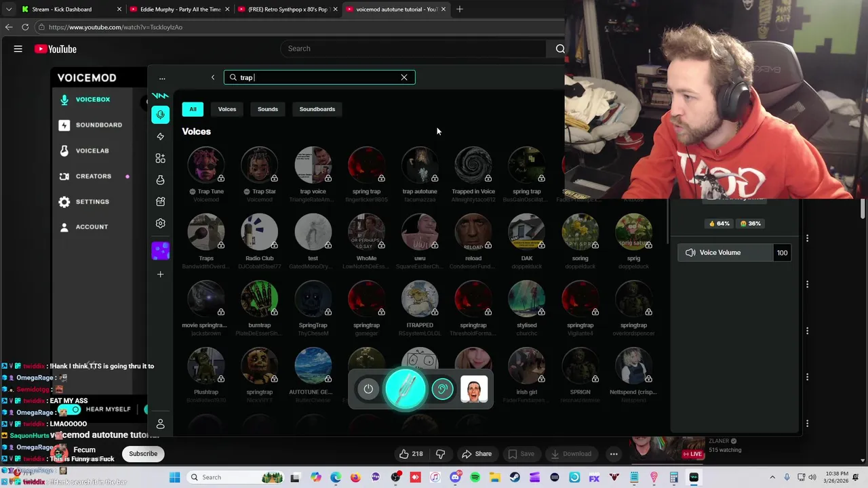868x488 pixels.
Task: Open the lightning bolt soundboard sidebar icon
Action: click(160, 136)
